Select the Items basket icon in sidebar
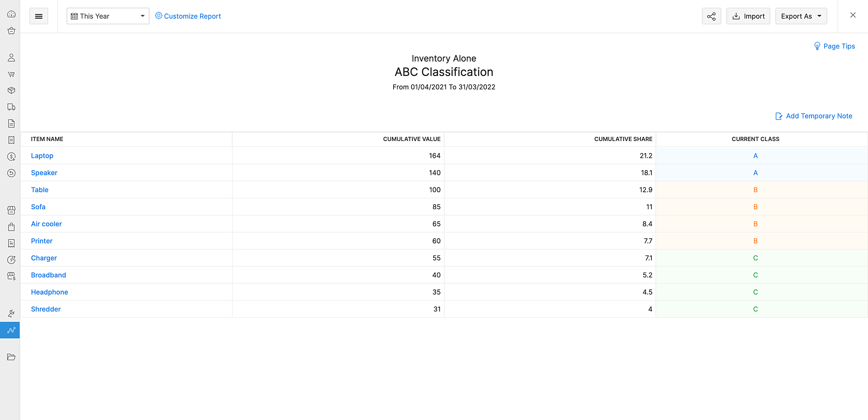The width and height of the screenshot is (868, 420). click(x=11, y=30)
